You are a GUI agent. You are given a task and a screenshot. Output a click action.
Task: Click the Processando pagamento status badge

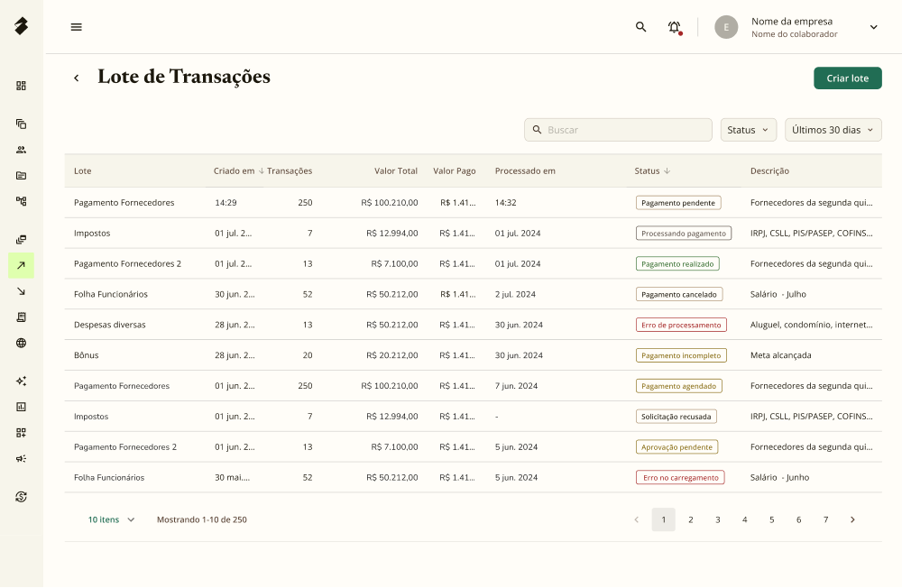(x=684, y=233)
